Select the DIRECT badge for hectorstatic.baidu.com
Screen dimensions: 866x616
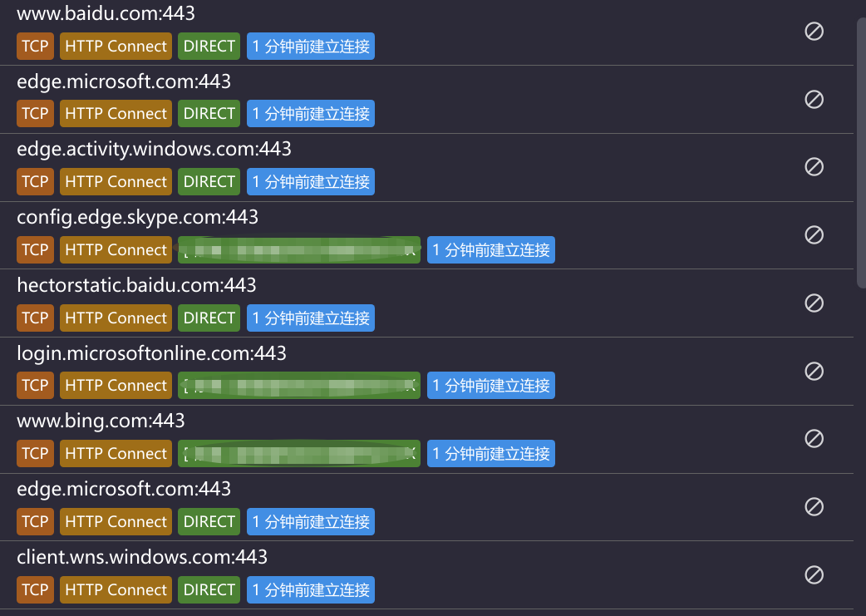click(x=209, y=318)
